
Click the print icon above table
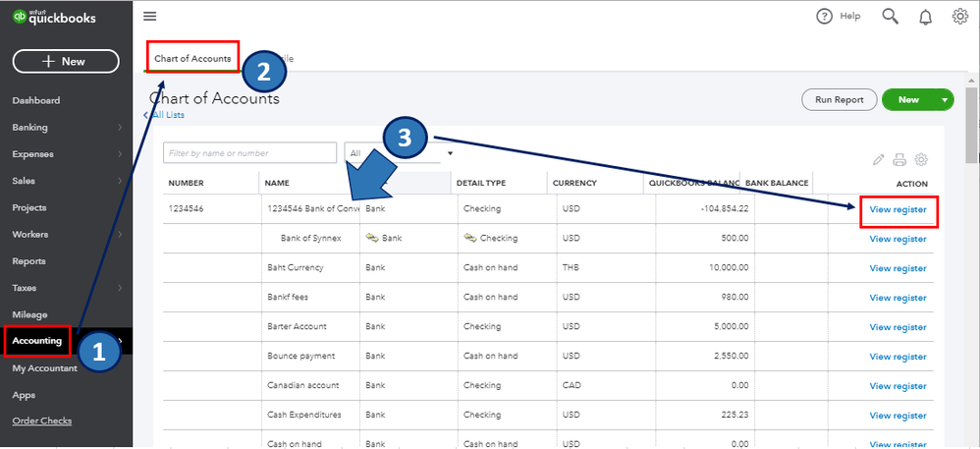pyautogui.click(x=899, y=160)
